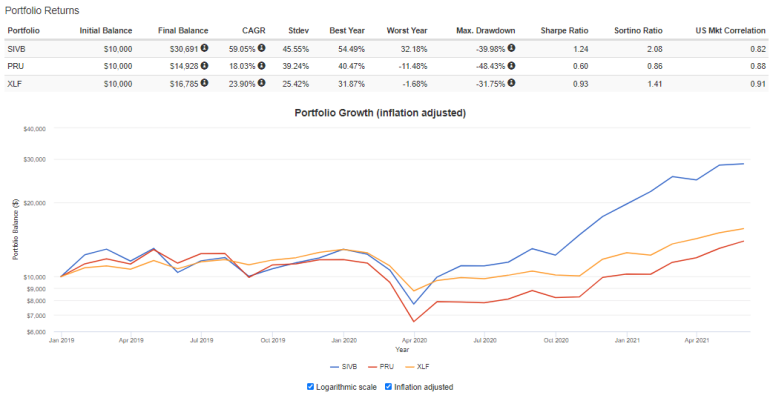Uncheck the Inflation adjusted checkbox
Image resolution: width=773 pixels, height=398 pixels.
[388, 387]
